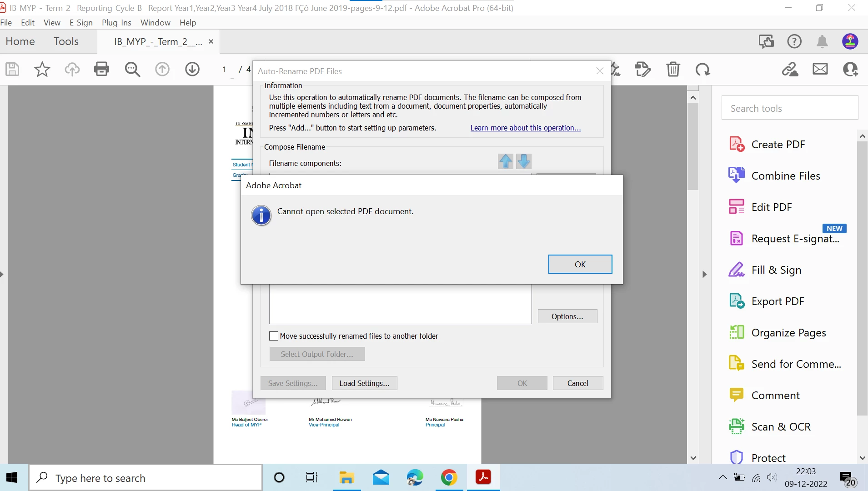Click the star bookmark icon
The width and height of the screenshot is (868, 491).
pos(42,70)
